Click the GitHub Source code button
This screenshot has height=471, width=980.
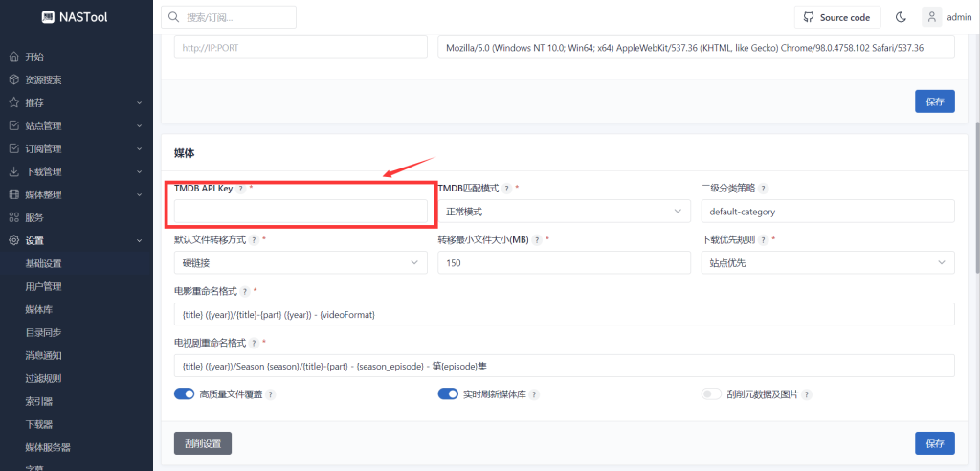tap(836, 17)
